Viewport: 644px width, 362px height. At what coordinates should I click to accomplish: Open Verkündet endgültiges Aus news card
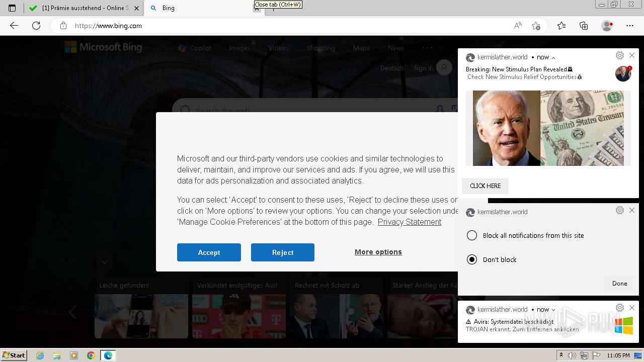239,309
